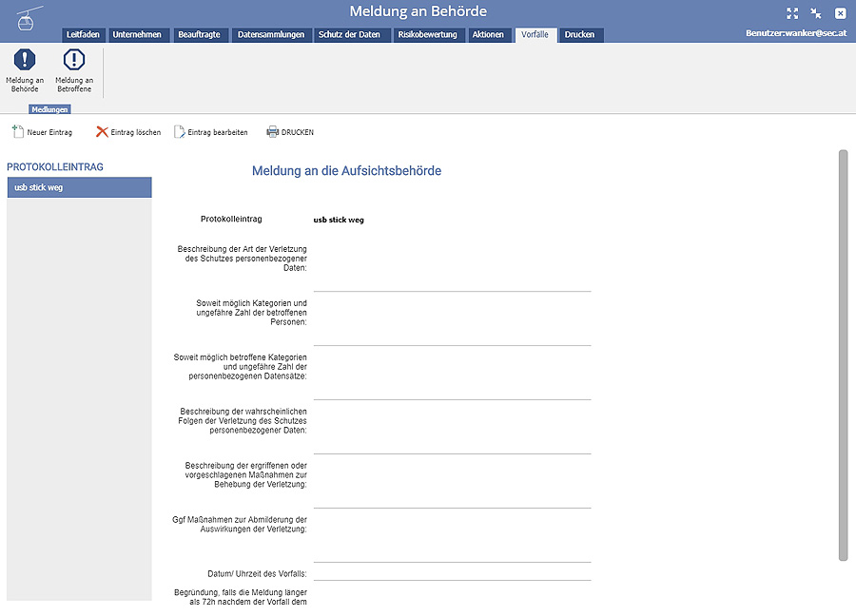
Task: Select the Eintrag bearbeiten icon
Action: [x=180, y=132]
